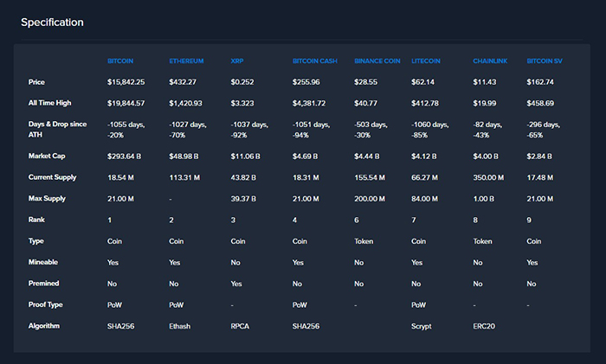Click current supply value 43.82 B
The height and width of the screenshot is (364, 606).
[243, 177]
